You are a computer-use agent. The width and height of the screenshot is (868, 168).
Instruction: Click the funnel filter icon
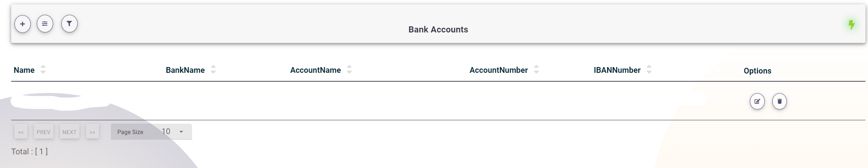click(x=69, y=24)
